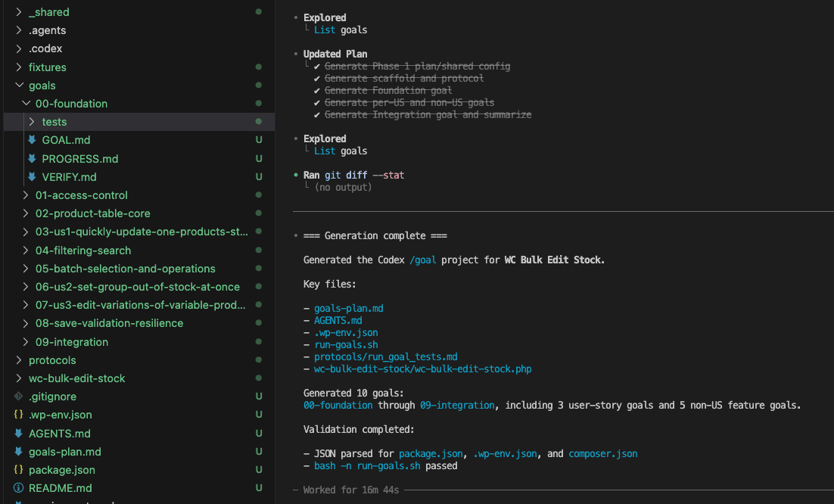The width and height of the screenshot is (834, 504).
Task: Click the bash -n run-goals.sh command text
Action: click(367, 465)
